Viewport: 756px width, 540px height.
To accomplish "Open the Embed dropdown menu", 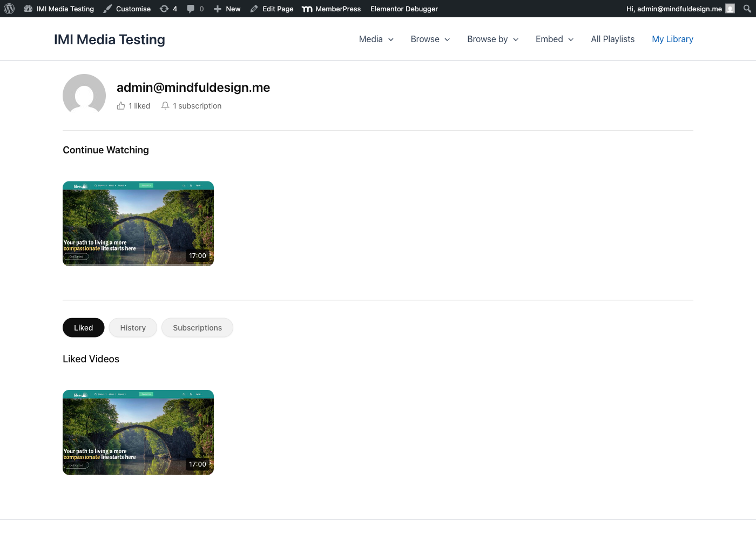I will [554, 39].
